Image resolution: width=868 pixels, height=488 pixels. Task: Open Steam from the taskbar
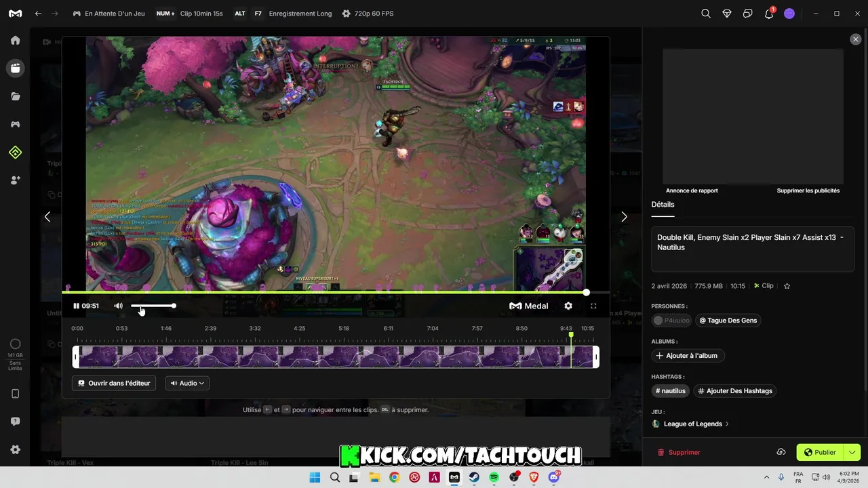pos(474,477)
